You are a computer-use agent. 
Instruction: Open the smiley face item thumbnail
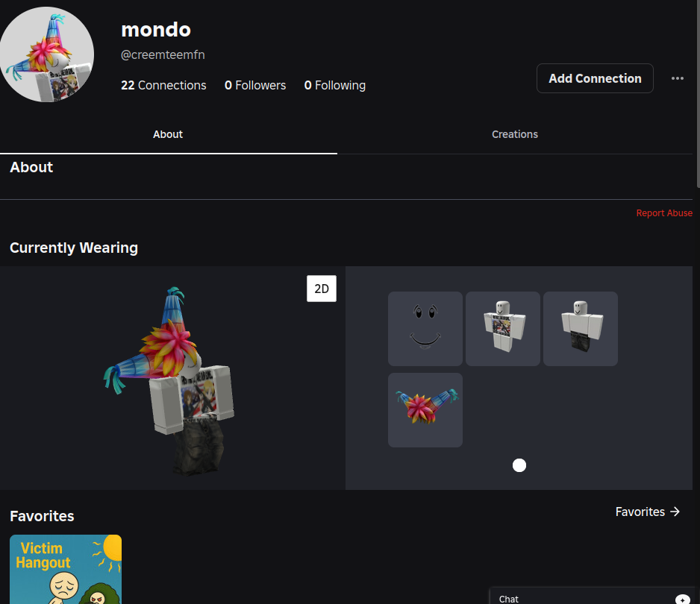point(425,329)
